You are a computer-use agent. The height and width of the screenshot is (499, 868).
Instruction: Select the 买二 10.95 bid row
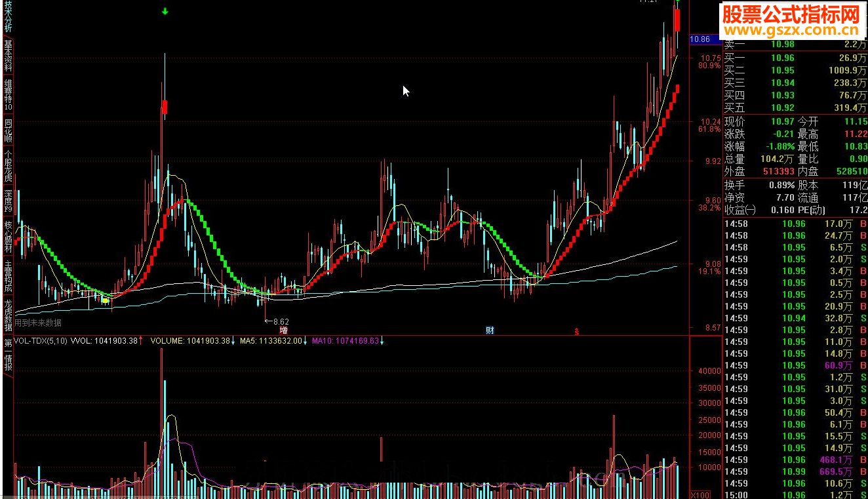tap(795, 70)
